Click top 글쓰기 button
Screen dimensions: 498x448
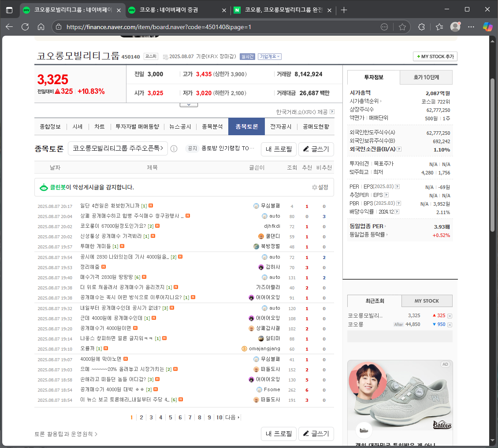316,149
